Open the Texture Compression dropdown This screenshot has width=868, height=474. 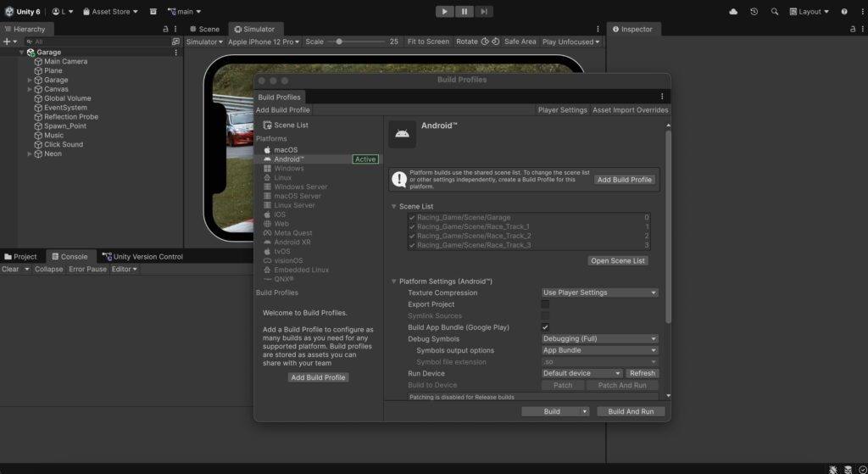pos(599,293)
